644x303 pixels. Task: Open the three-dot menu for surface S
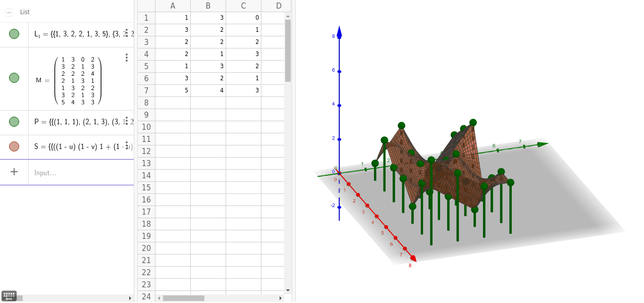pyautogui.click(x=126, y=145)
